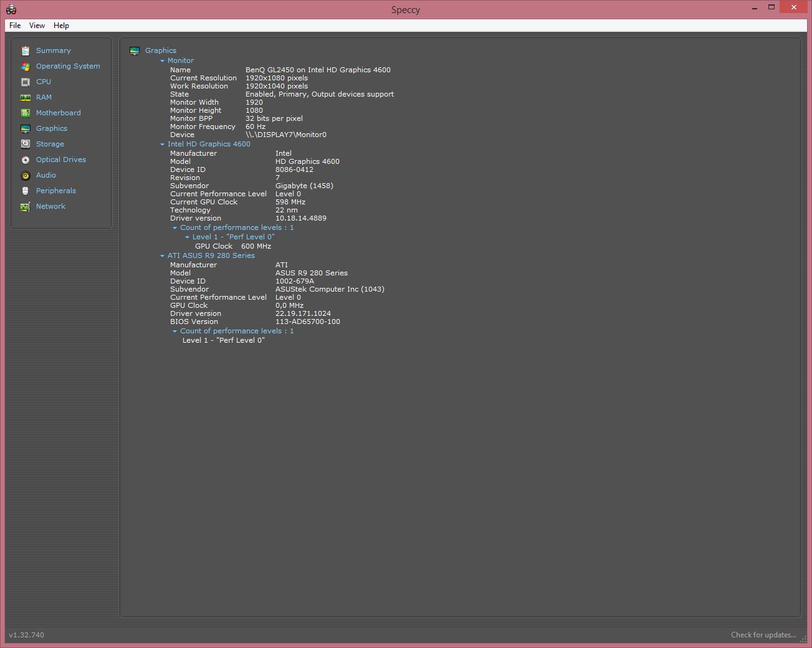This screenshot has height=648, width=812.
Task: Open the Summary section
Action: [53, 50]
